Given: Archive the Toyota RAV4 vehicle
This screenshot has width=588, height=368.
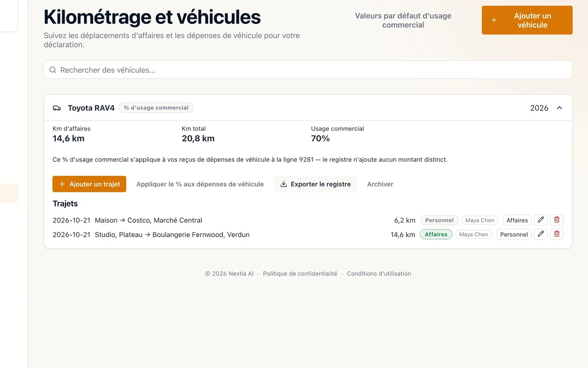Looking at the screenshot, I should [x=380, y=184].
